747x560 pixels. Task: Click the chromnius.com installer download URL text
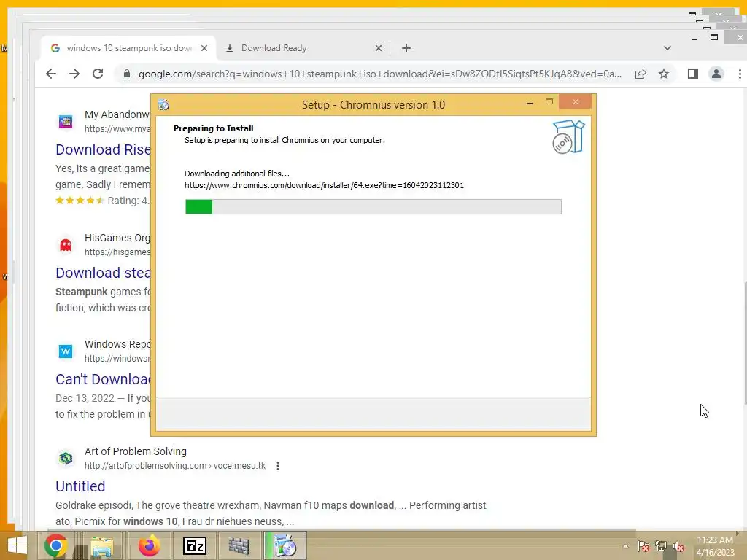coord(324,185)
